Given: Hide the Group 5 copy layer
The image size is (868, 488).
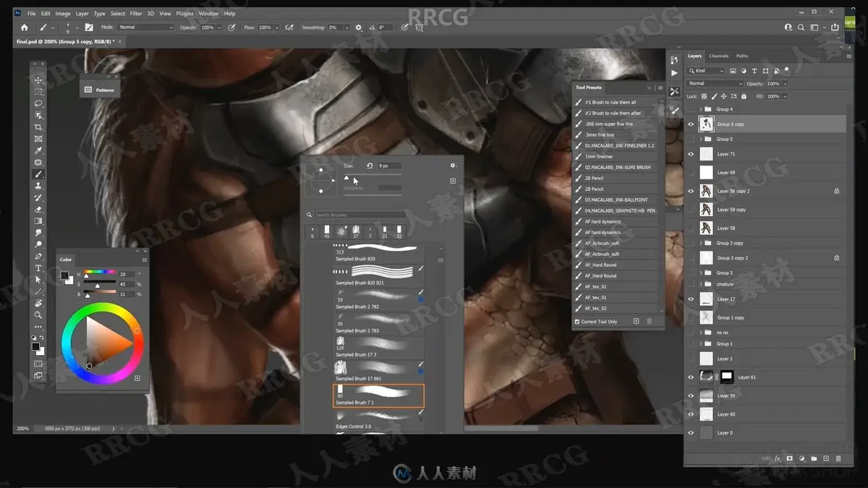Looking at the screenshot, I should (691, 124).
